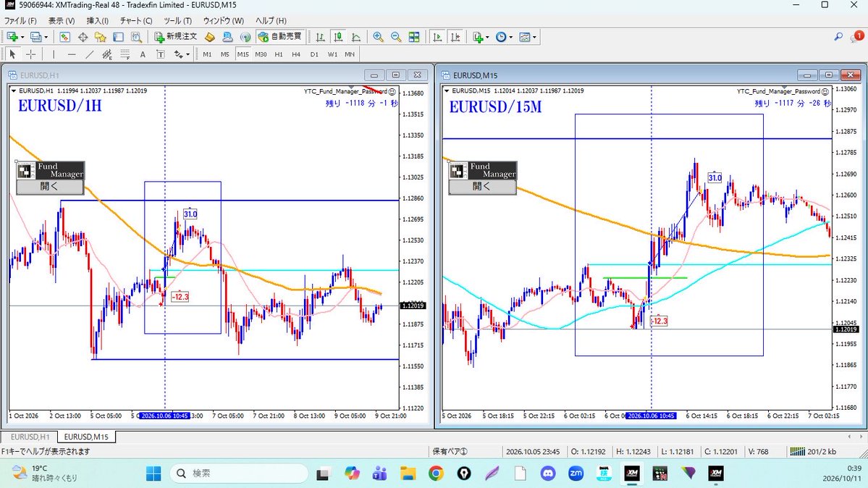This screenshot has width=868, height=488.
Task: Click the taskbar 検索 search box
Action: point(239,473)
